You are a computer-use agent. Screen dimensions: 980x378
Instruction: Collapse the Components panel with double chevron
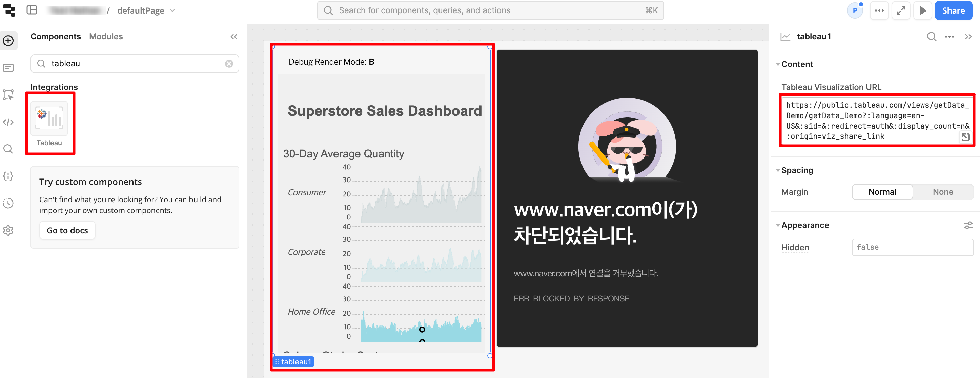coord(234,37)
